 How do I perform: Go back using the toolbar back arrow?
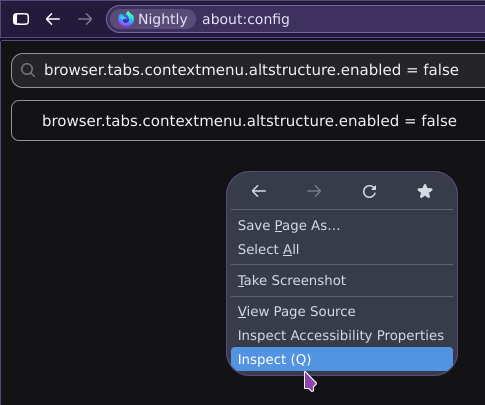[53, 19]
